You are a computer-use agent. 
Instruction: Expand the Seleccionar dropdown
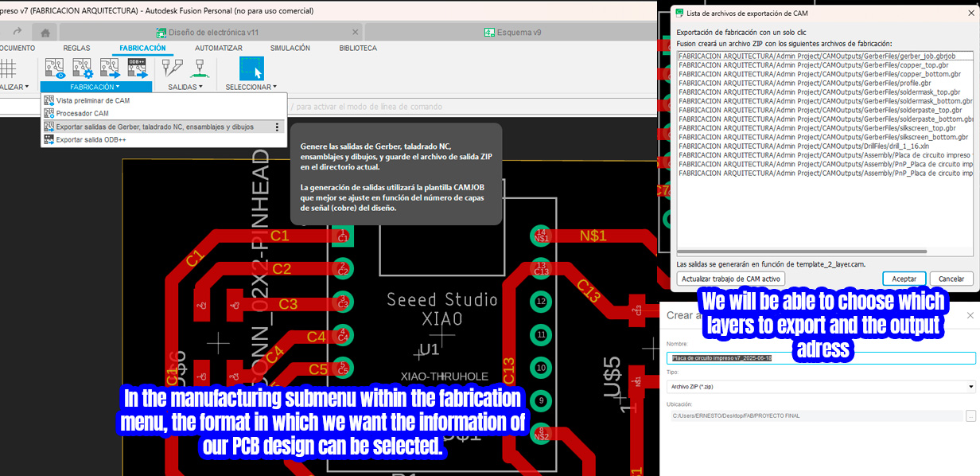point(251,87)
